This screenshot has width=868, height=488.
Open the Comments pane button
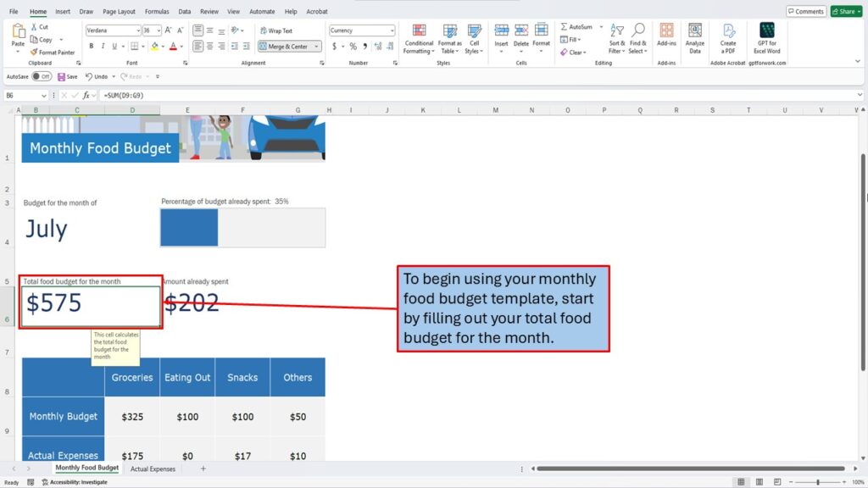click(x=805, y=12)
